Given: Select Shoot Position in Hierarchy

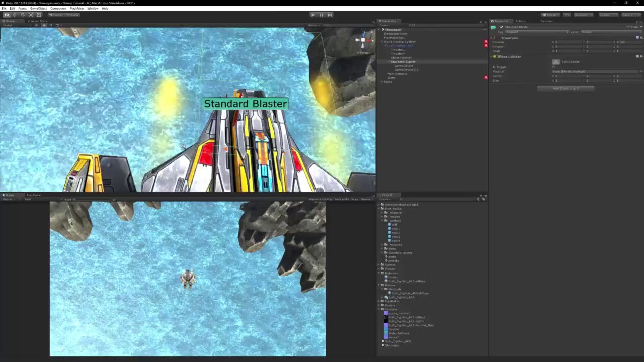Looking at the screenshot, I should [401, 58].
